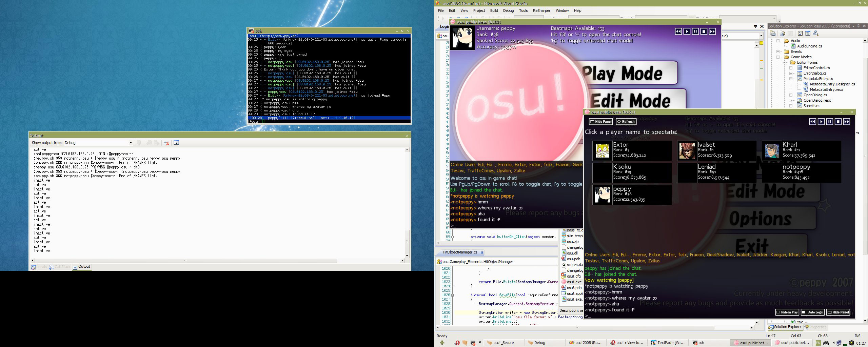Click Show All Files icon in Solution Explorer

[783, 33]
